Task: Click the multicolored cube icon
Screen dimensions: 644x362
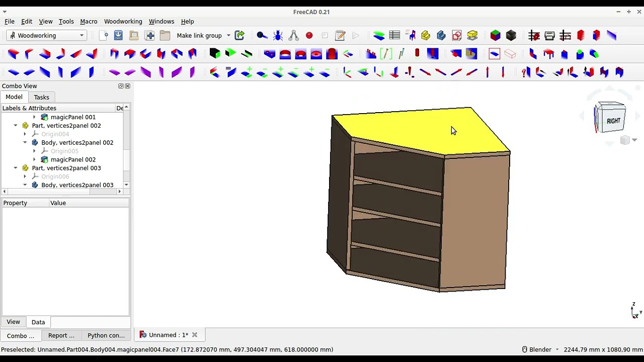Action: coord(496,35)
